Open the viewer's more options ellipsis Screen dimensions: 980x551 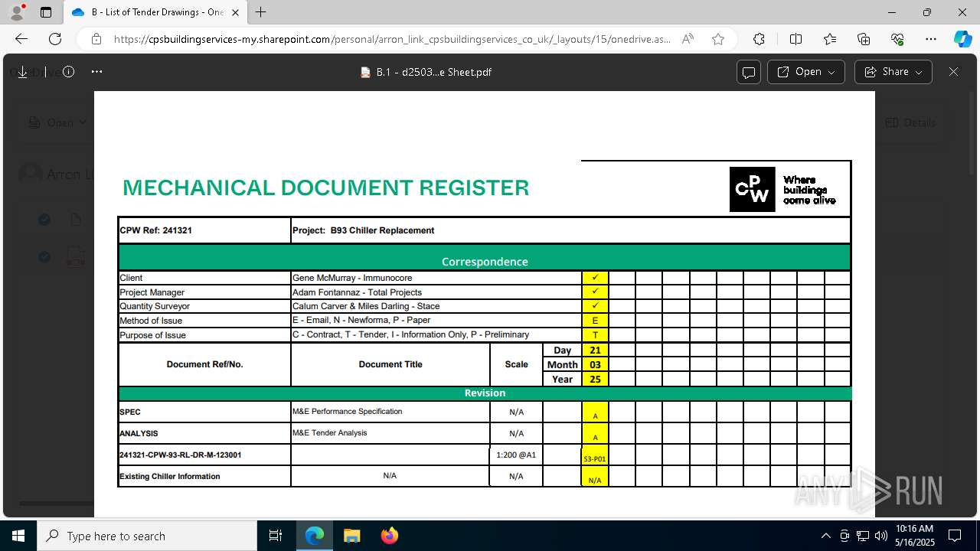[96, 72]
